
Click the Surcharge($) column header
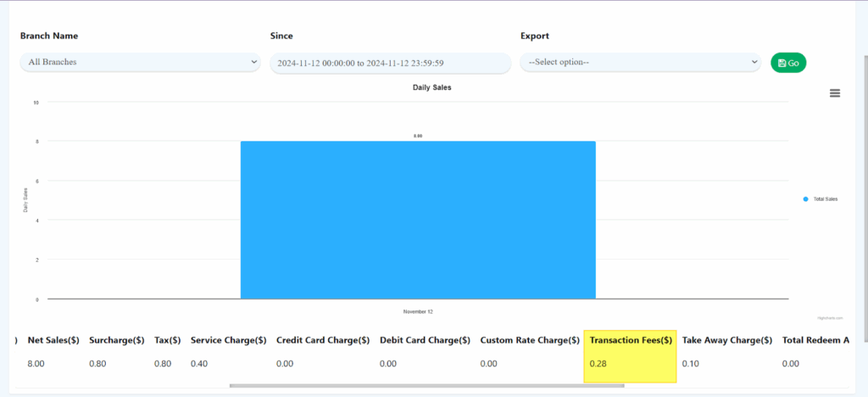pos(116,340)
